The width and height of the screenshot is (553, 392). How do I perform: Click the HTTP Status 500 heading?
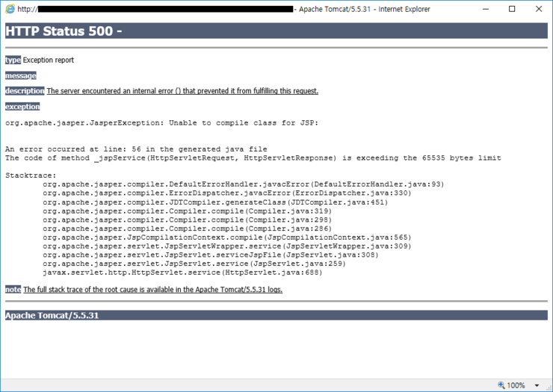click(64, 31)
